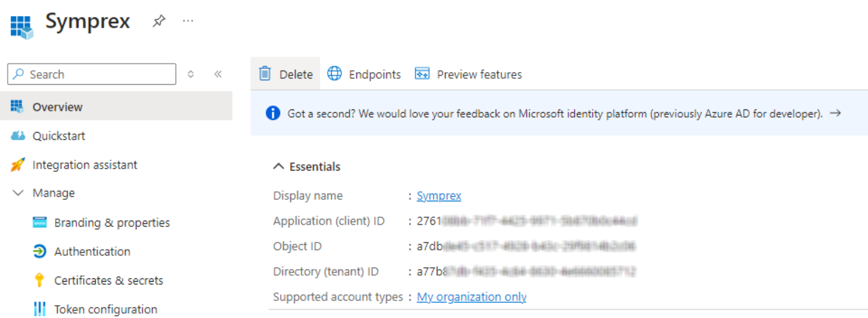The image size is (868, 318).
Task: Click the magnifier icon in search box
Action: (19, 74)
